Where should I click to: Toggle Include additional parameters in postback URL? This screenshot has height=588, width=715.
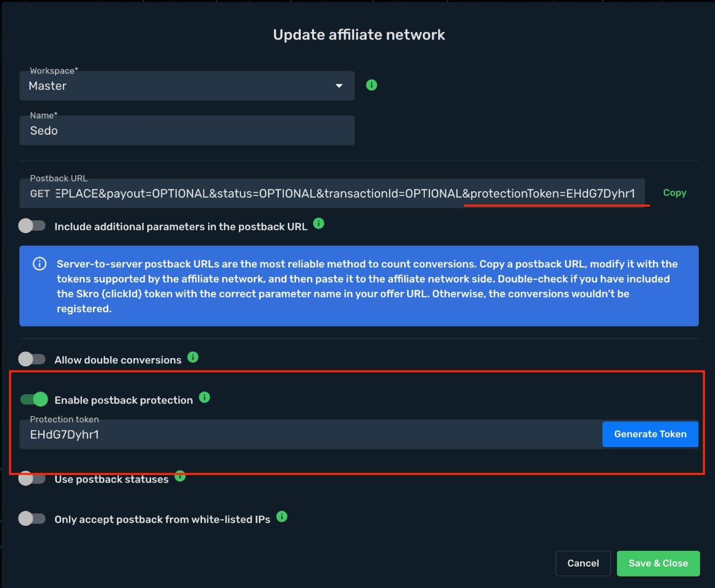click(32, 226)
